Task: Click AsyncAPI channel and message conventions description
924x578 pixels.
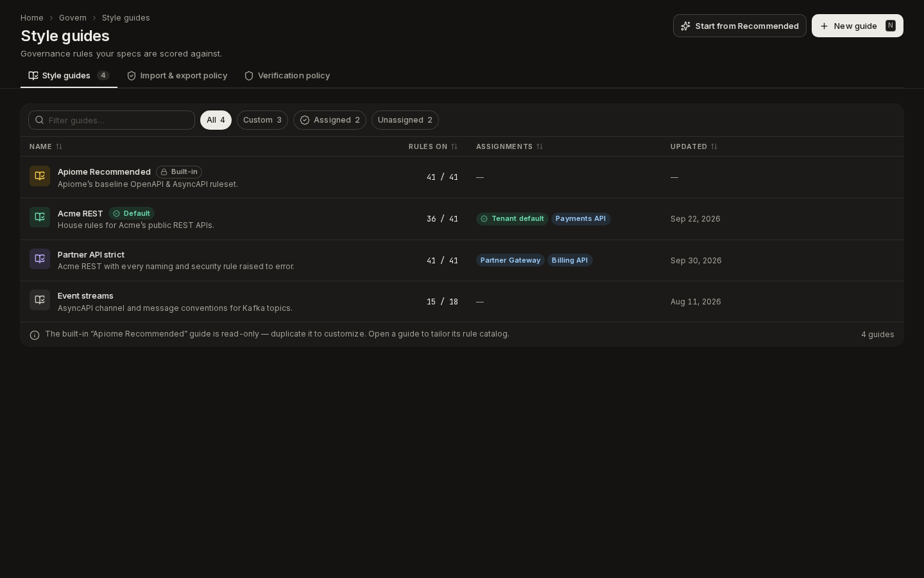Action: (x=175, y=308)
